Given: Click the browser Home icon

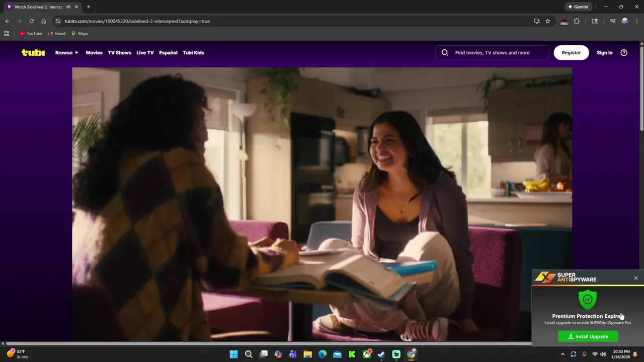Looking at the screenshot, I should (x=43, y=21).
